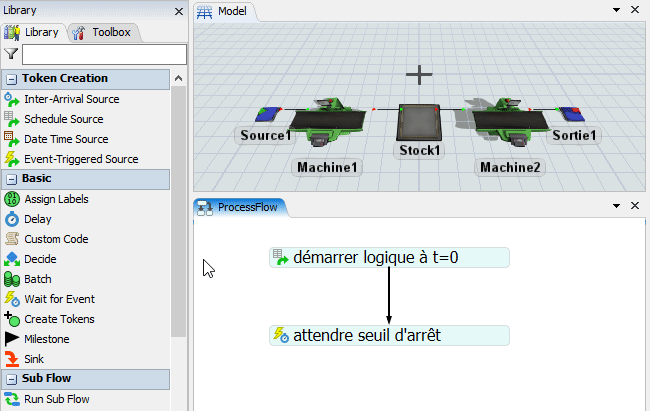Click the library filter search field
Screen dimensions: 650x411
[x=104, y=54]
